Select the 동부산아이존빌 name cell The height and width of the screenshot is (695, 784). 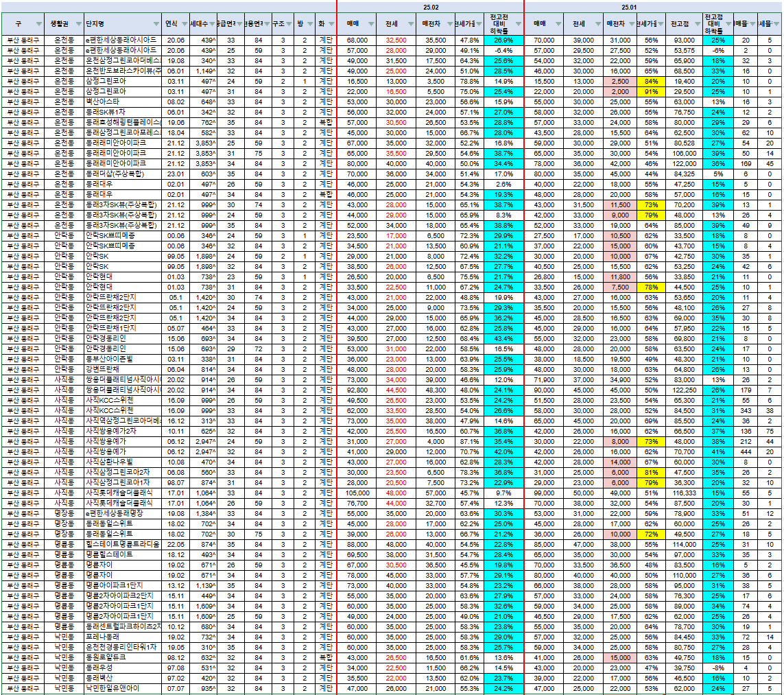(123, 360)
